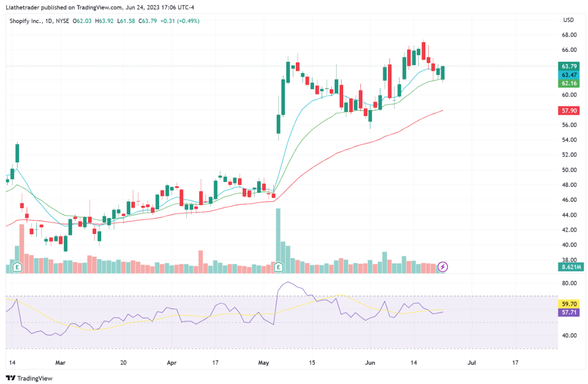Click the TradingView logo
This screenshot has width=588, height=384.
[29, 378]
